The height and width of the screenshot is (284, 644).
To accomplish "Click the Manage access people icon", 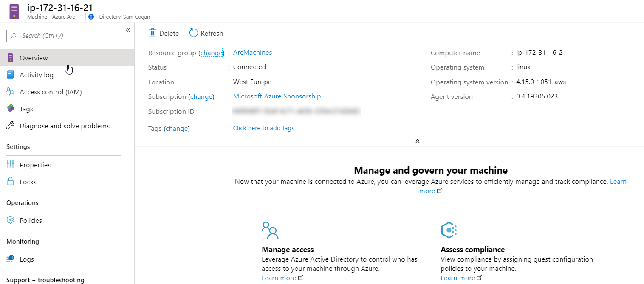I will pos(270,230).
